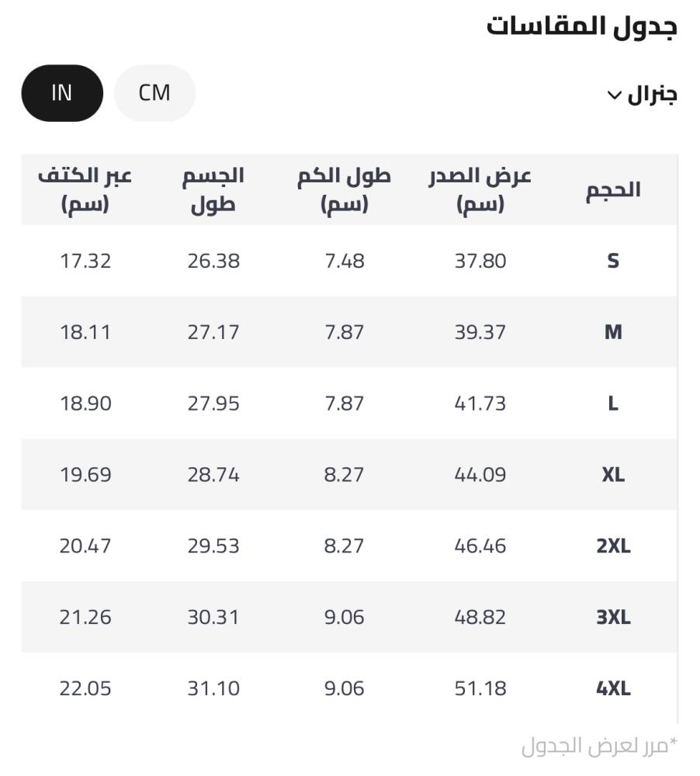Open the جنرال size category selector

click(642, 94)
